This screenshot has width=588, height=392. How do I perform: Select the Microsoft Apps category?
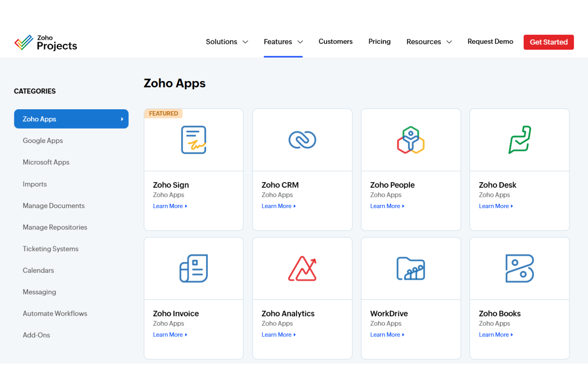(46, 162)
